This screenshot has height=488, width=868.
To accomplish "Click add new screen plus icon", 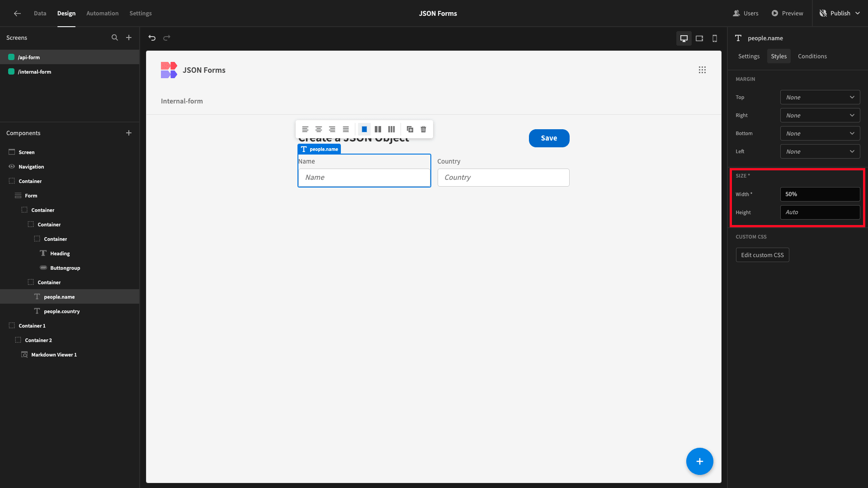I will (129, 38).
